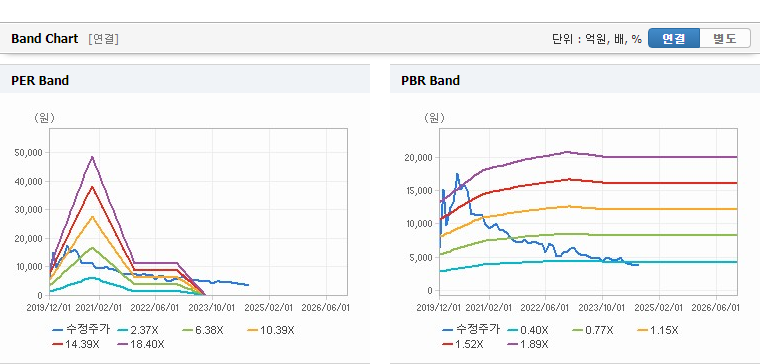Click 40,000 on PER Band y-axis
Image resolution: width=760 pixels, height=364 pixels.
tap(30, 181)
